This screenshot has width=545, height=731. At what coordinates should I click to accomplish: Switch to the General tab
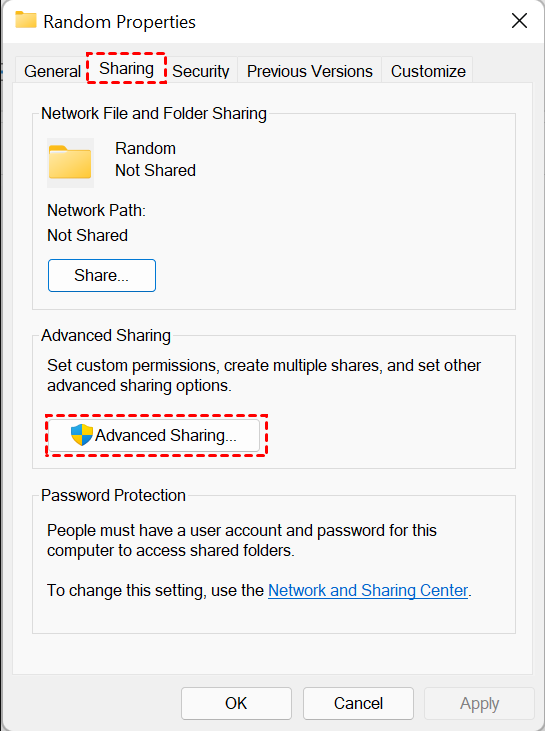coord(52,71)
